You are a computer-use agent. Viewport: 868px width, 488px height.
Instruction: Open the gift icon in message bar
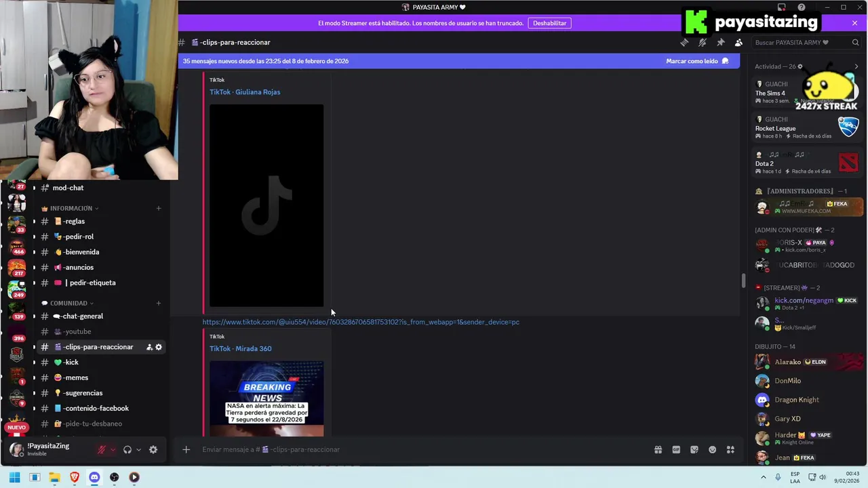click(x=658, y=449)
